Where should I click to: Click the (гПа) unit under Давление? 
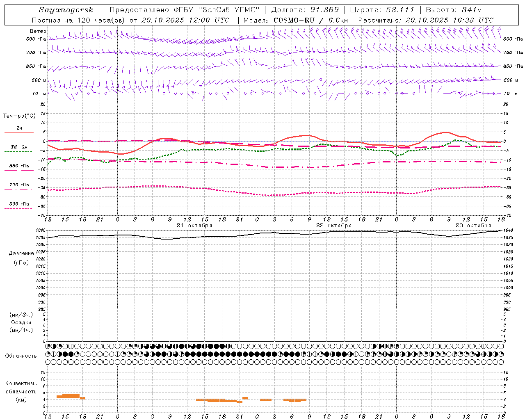click(x=21, y=263)
